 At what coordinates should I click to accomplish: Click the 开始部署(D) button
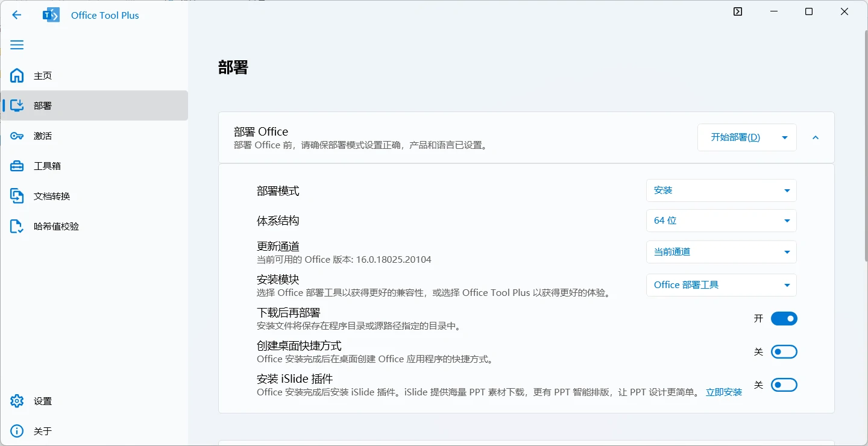[x=735, y=137]
